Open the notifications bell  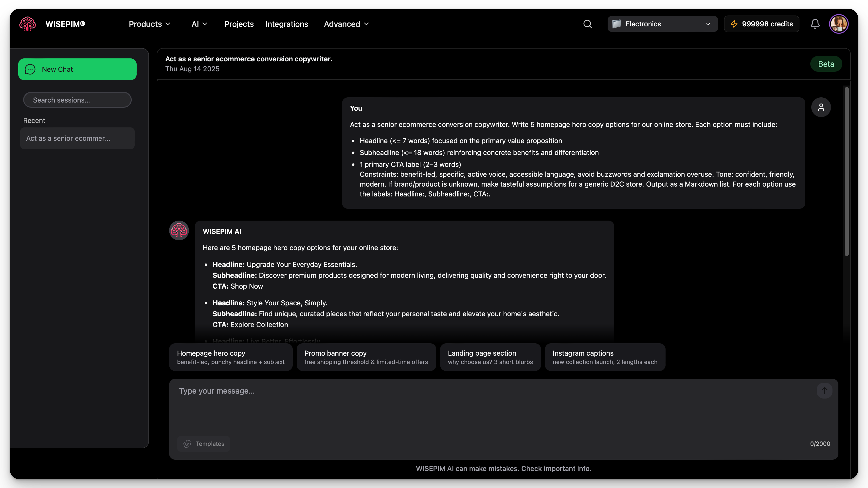coord(815,24)
